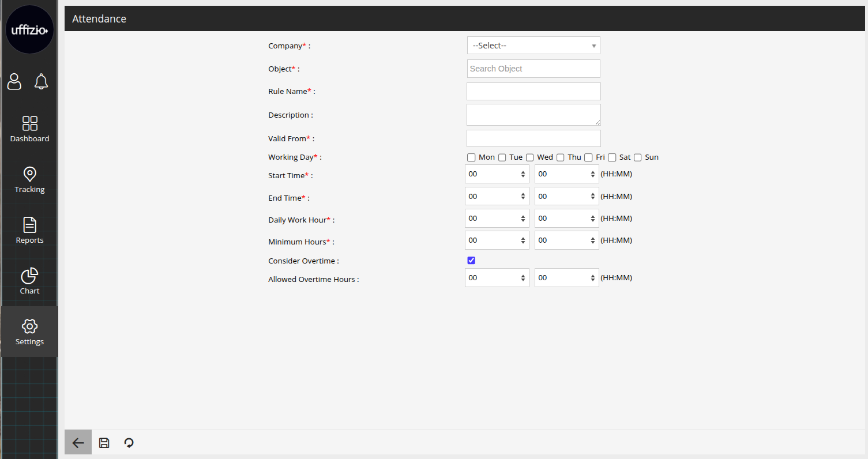868x459 pixels.
Task: Enable the Fri working day checkbox
Action: click(x=588, y=157)
